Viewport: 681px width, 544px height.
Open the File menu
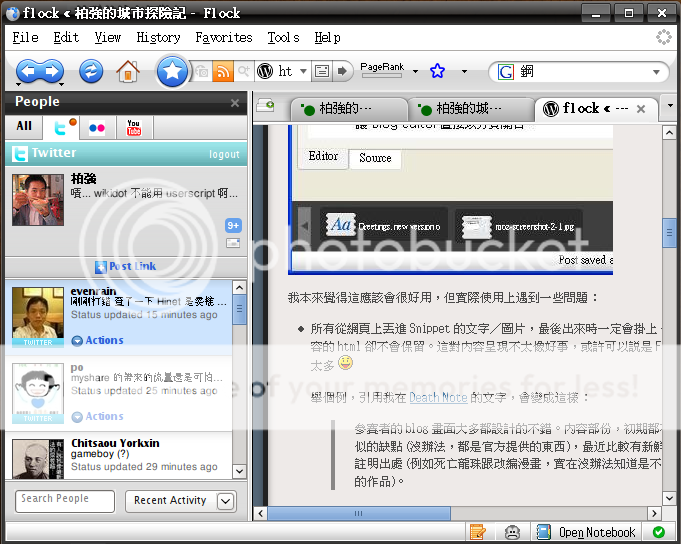point(25,38)
